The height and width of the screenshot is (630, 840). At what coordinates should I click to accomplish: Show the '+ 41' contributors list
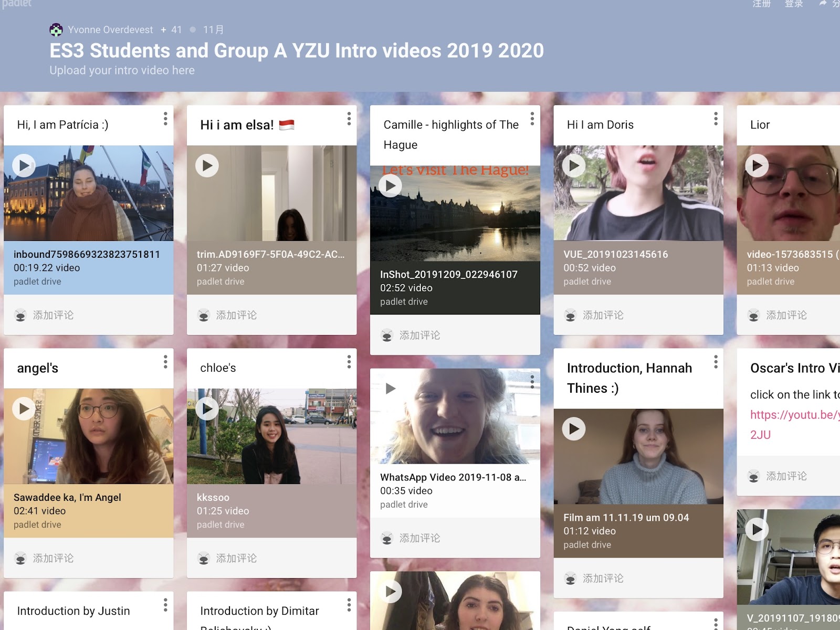coord(171,30)
